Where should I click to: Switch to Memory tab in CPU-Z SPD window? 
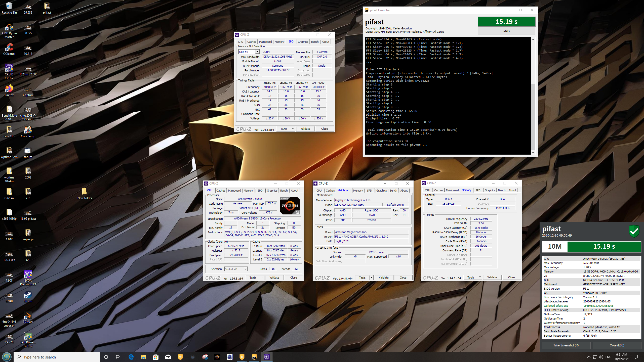279,42
